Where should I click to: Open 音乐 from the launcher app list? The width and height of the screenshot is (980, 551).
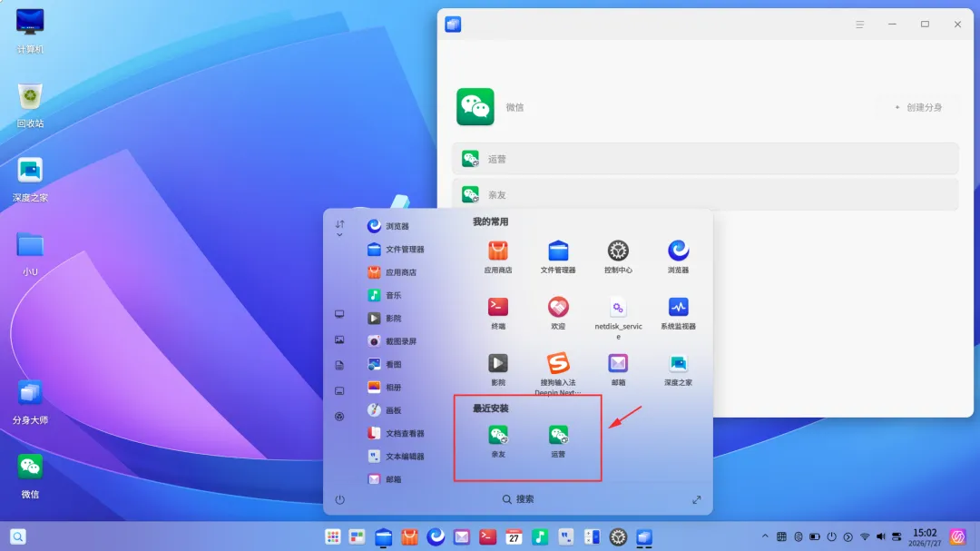[x=385, y=295]
